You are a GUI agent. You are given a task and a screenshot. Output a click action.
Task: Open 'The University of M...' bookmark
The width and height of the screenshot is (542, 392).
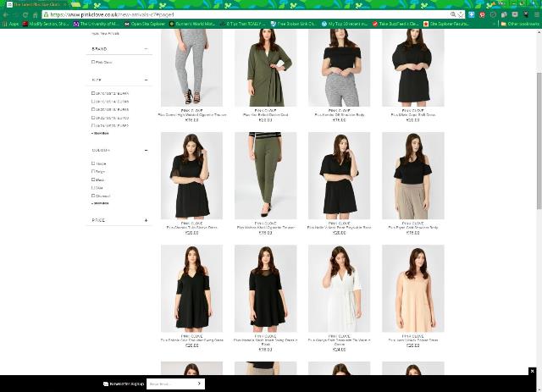pos(96,24)
